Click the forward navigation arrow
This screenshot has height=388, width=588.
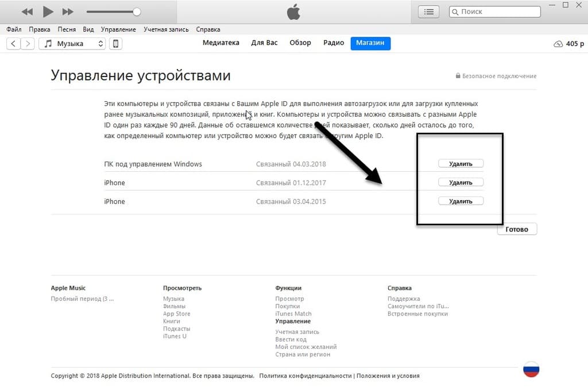[x=28, y=44]
